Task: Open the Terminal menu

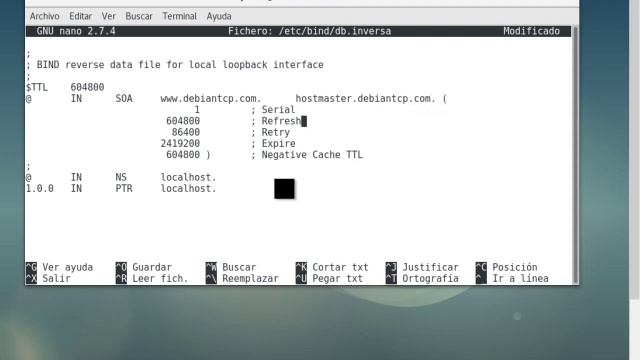Action: click(180, 16)
